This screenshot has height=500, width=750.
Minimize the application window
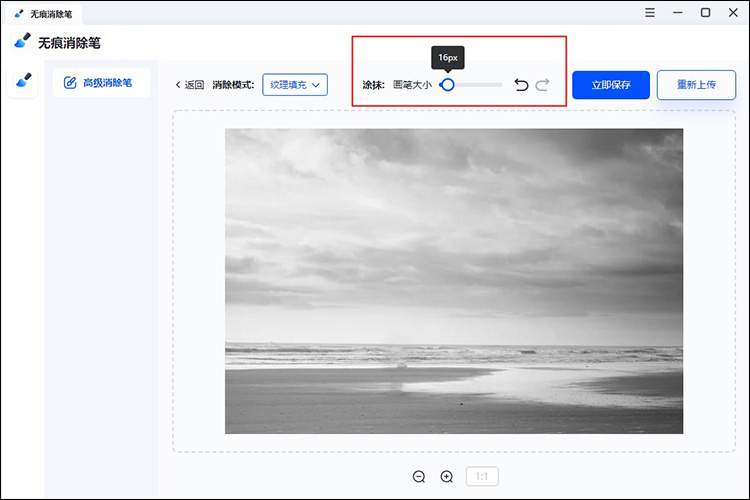[677, 12]
